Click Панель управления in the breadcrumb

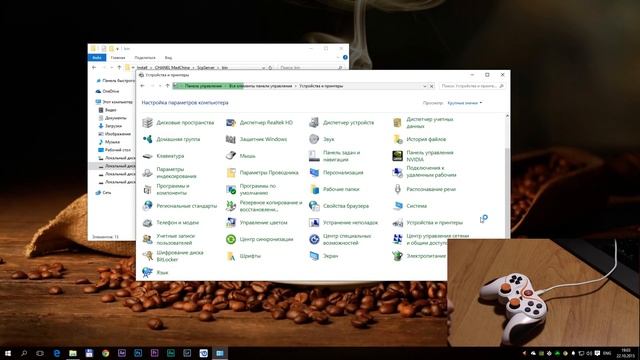(203, 86)
